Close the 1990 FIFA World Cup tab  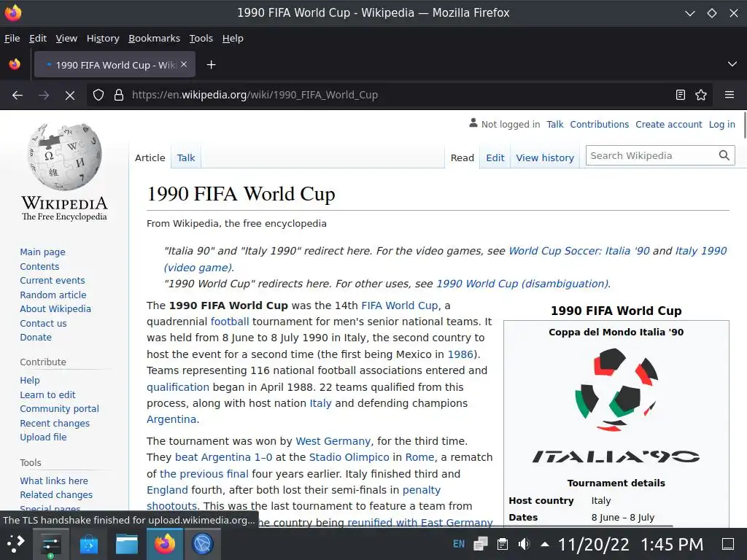pos(184,64)
